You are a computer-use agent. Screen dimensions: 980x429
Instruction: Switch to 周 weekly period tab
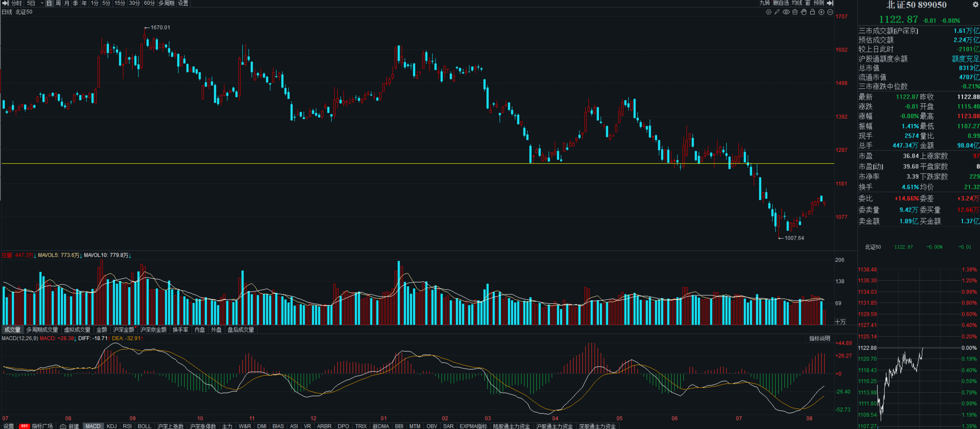[x=58, y=3]
